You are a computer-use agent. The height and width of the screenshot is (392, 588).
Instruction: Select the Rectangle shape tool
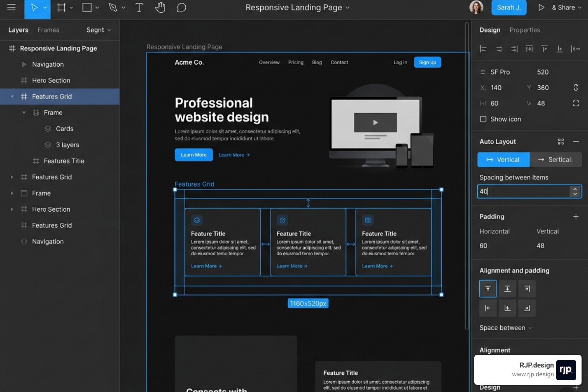[x=87, y=7]
